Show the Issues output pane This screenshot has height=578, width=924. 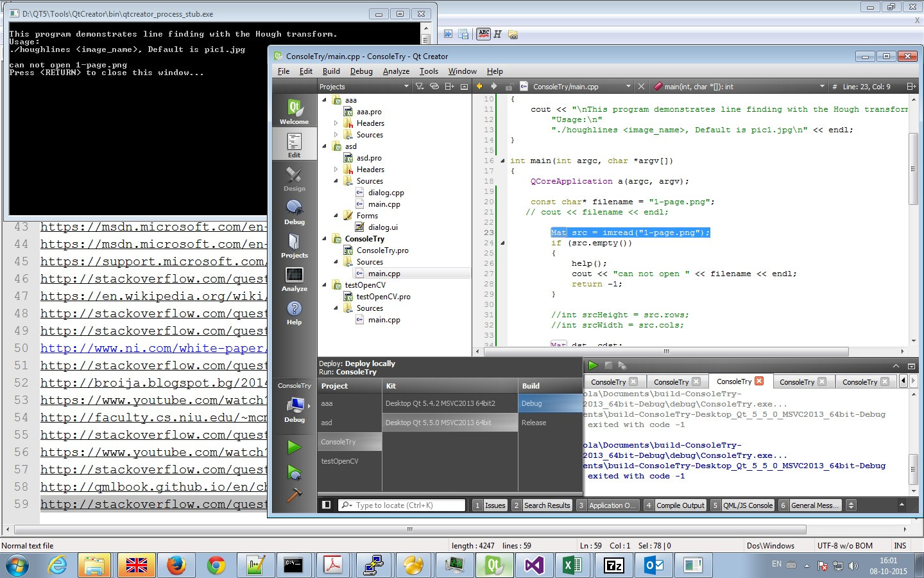[x=490, y=505]
